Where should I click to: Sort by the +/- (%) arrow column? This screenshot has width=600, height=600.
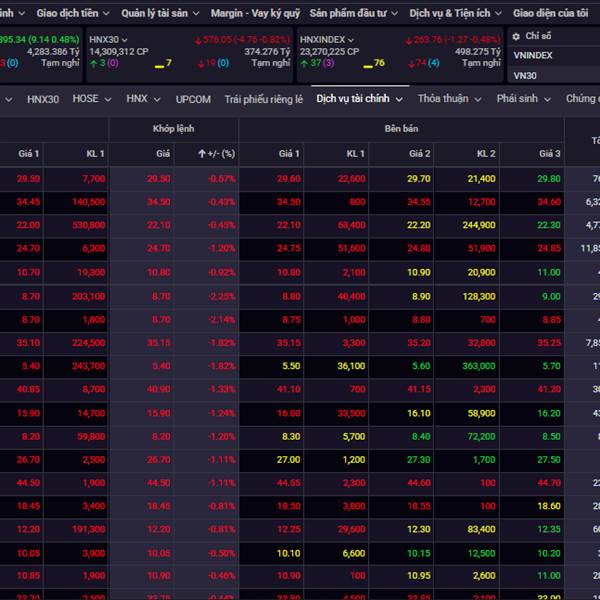tap(217, 154)
